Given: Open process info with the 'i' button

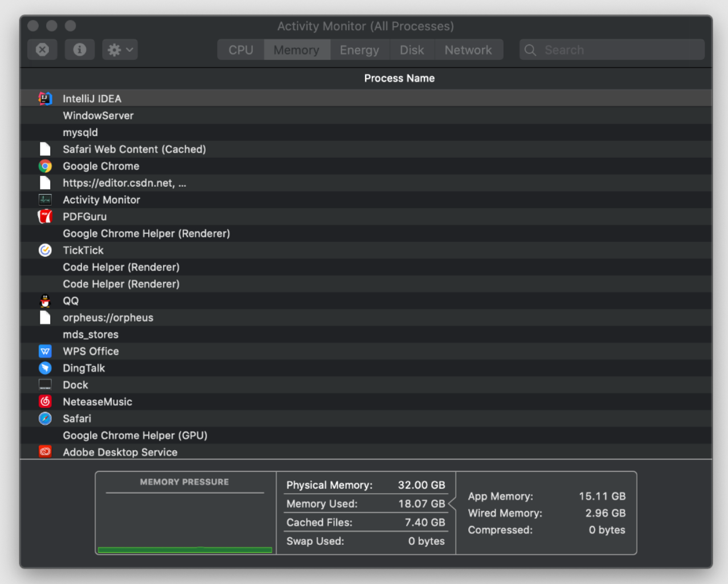Looking at the screenshot, I should 80,50.
